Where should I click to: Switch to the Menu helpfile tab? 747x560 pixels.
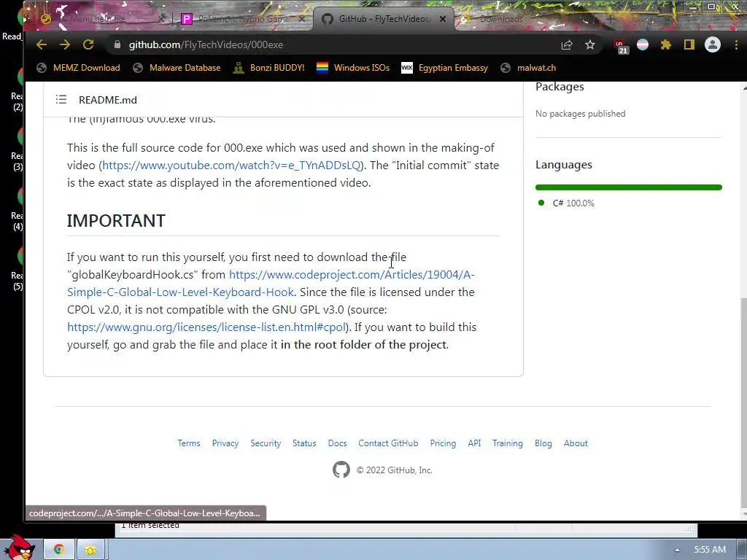[98, 19]
